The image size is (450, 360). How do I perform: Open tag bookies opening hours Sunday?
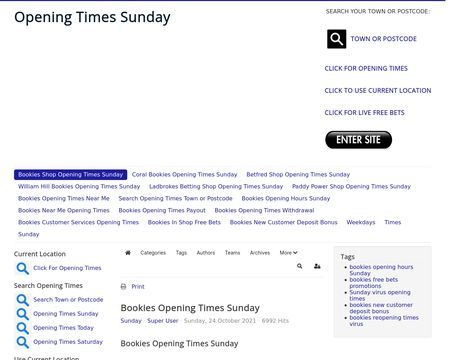[x=381, y=270]
